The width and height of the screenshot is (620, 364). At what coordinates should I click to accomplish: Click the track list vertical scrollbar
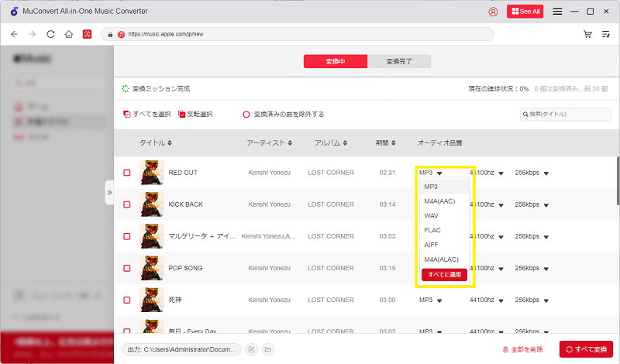click(618, 181)
